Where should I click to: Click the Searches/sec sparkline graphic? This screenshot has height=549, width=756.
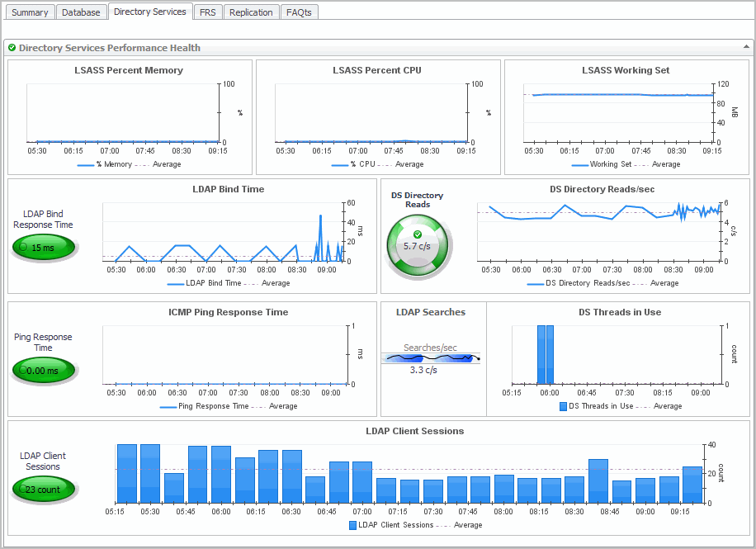pyautogui.click(x=430, y=358)
